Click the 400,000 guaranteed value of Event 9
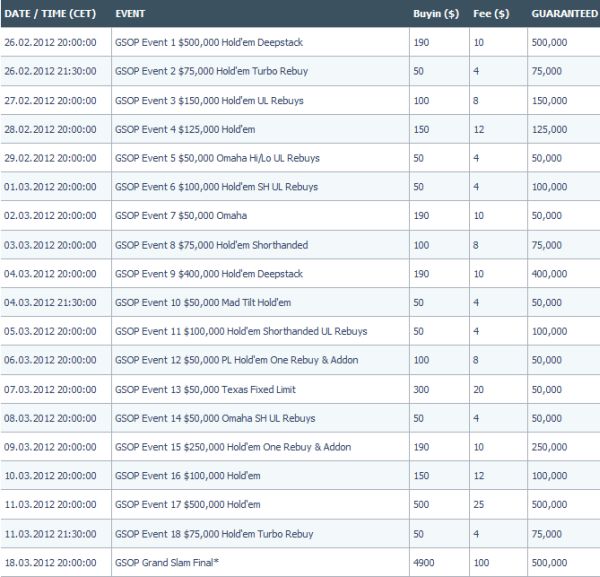 tap(549, 274)
